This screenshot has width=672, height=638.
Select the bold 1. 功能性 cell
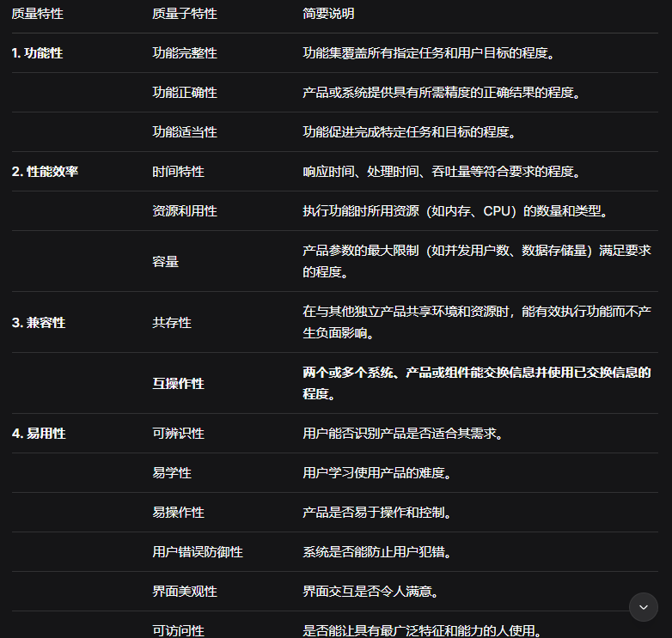[37, 53]
